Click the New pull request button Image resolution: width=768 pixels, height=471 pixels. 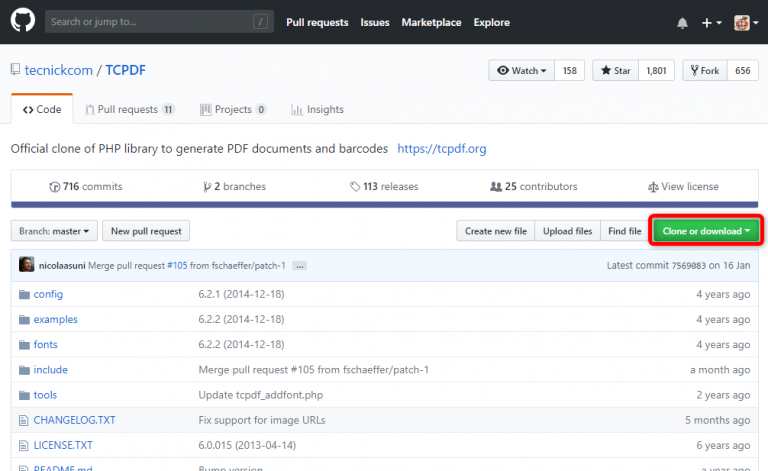146,231
